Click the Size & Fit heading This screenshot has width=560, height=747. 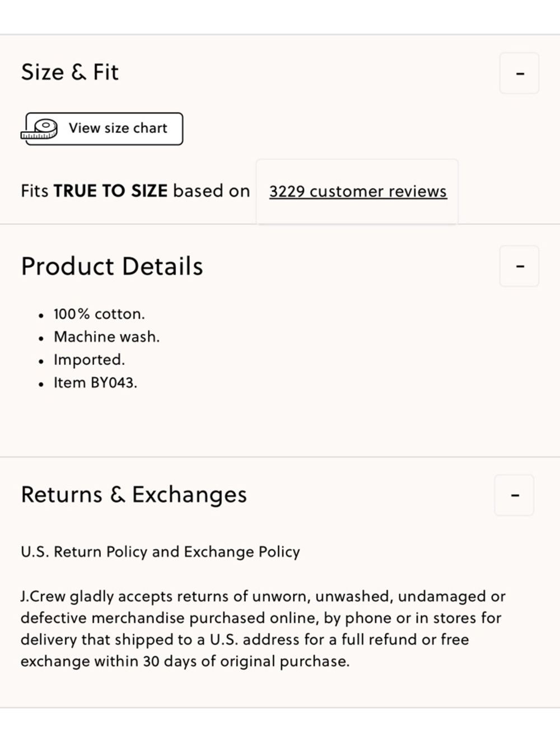pos(70,72)
